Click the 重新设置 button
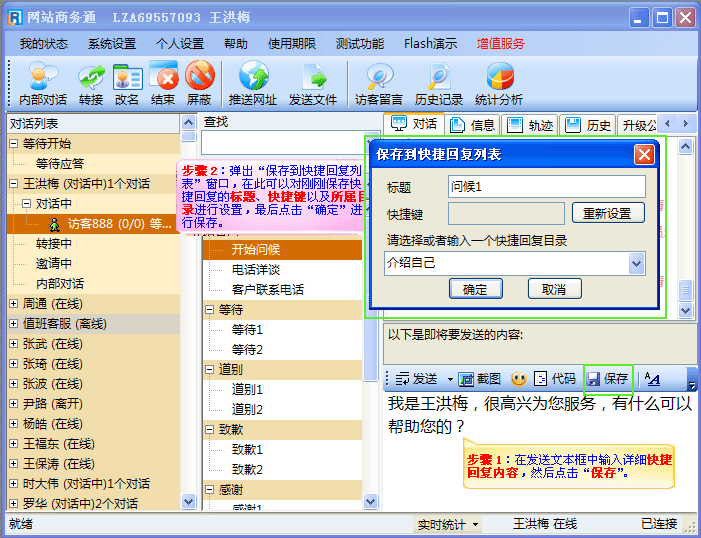Image resolution: width=701 pixels, height=538 pixels. point(608,213)
